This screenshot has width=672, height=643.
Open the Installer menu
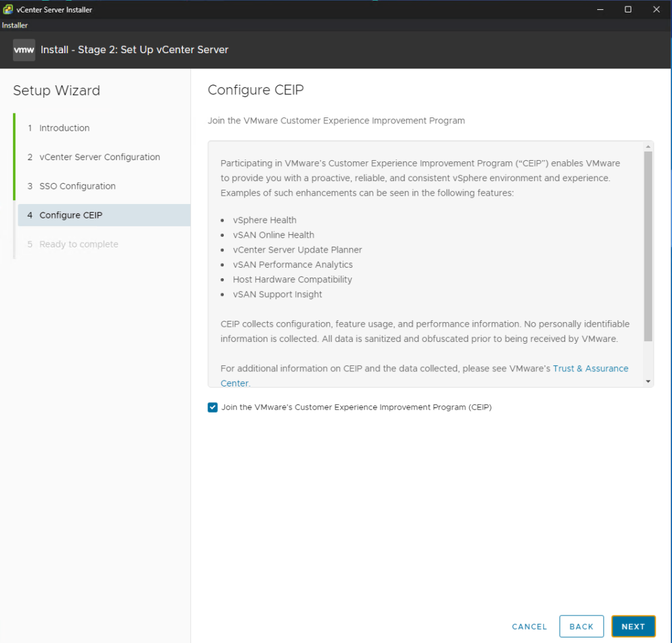tap(14, 26)
